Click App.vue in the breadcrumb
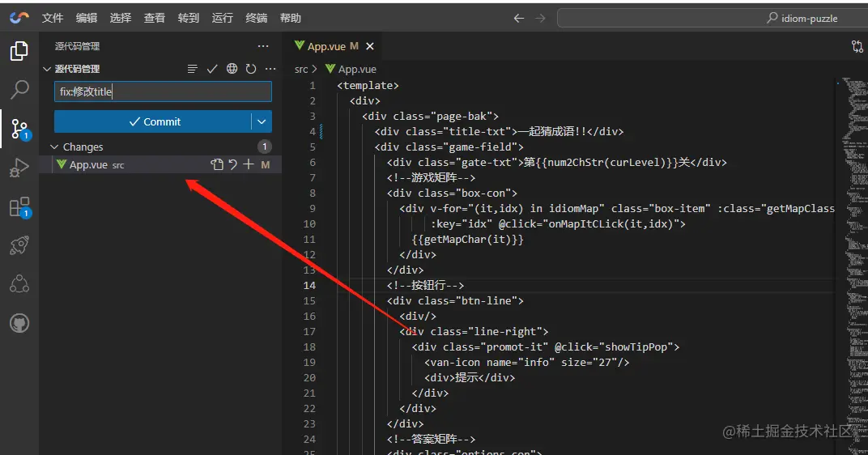 (x=357, y=69)
